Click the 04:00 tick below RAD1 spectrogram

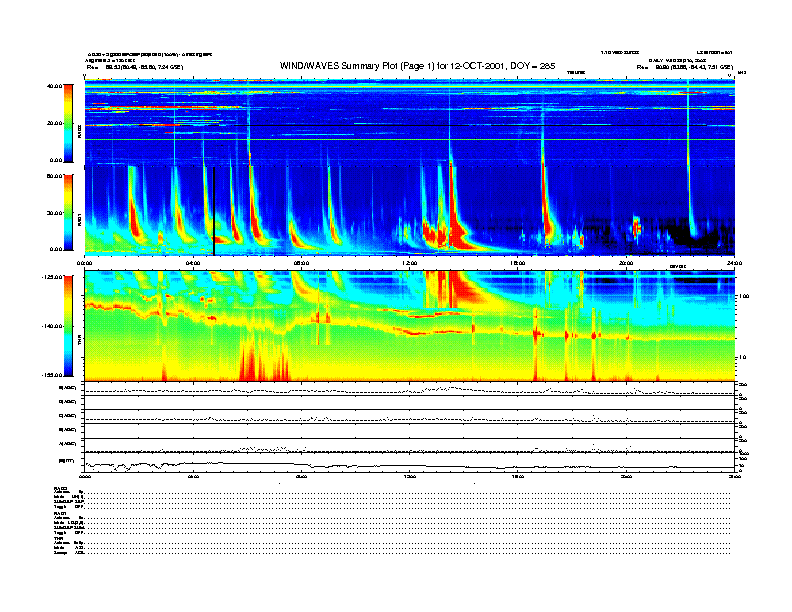[x=193, y=263]
